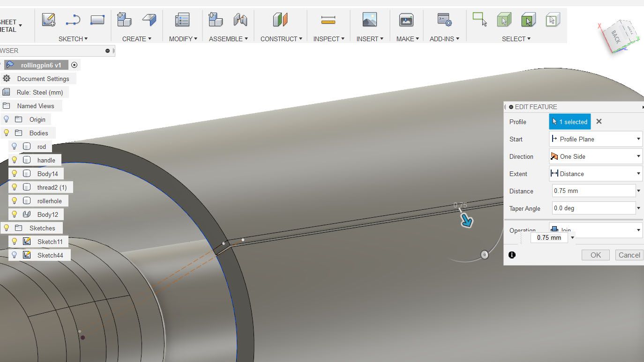This screenshot has height=362, width=644.
Task: Open the CONSTRUCT menu
Action: (x=281, y=39)
